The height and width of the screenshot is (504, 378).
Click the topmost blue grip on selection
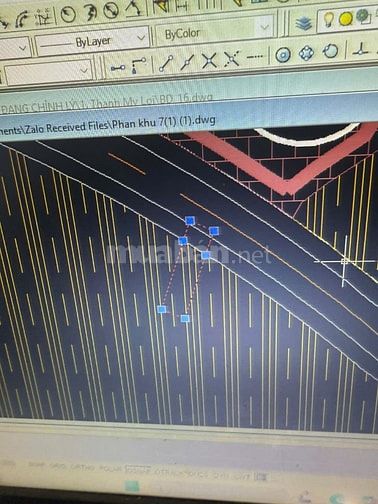click(x=190, y=220)
